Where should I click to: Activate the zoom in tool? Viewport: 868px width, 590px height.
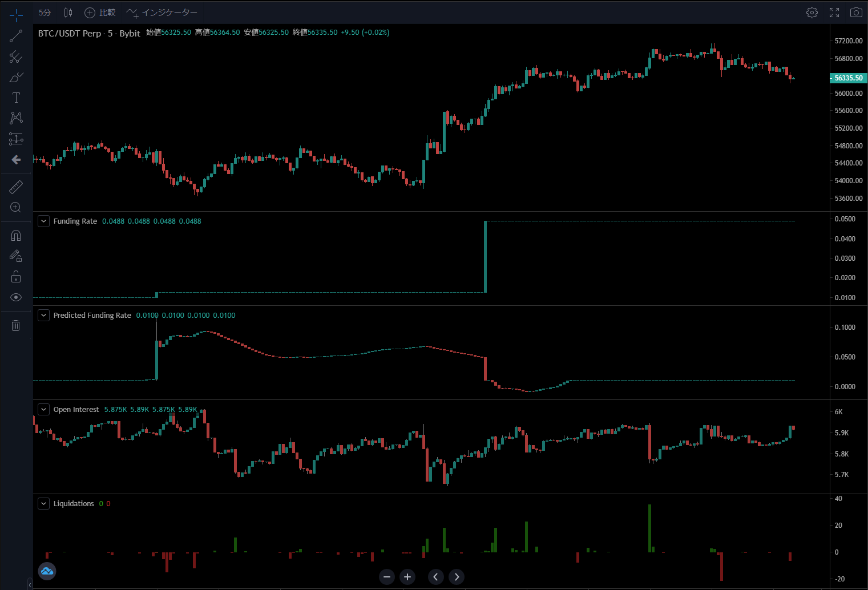[x=16, y=207]
